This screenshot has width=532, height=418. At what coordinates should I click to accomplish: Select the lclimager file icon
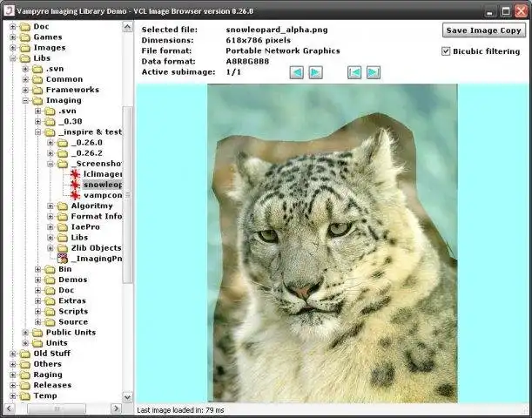[x=75, y=174]
